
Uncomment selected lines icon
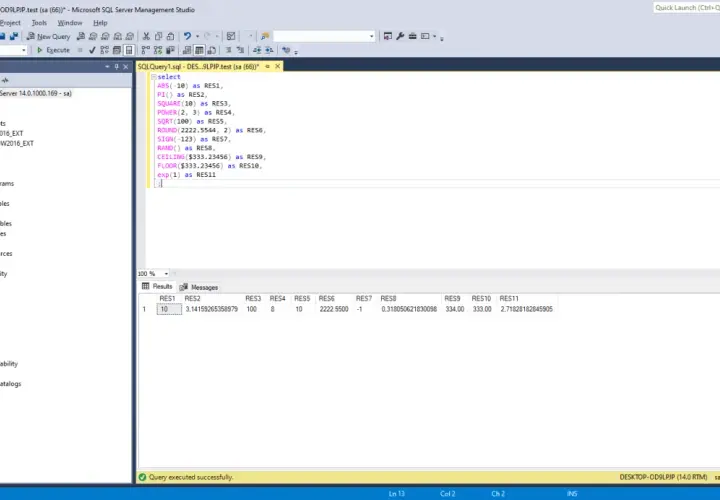coord(240,50)
